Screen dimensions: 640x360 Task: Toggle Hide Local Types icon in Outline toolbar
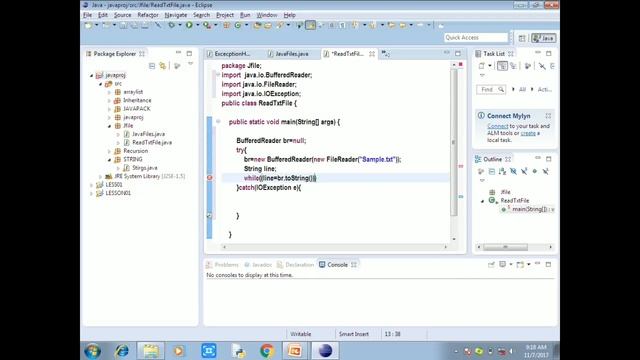pos(546,171)
